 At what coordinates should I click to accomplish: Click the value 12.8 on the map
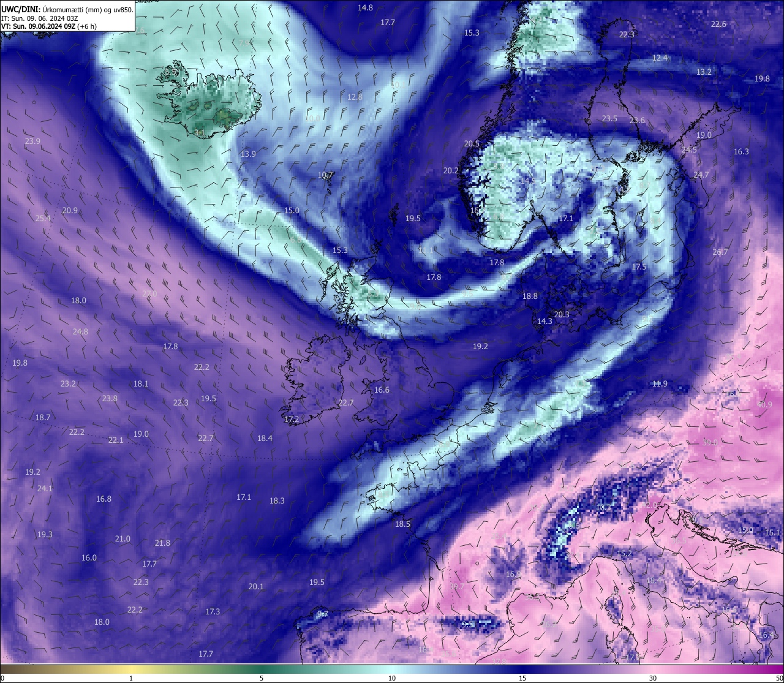(x=355, y=97)
